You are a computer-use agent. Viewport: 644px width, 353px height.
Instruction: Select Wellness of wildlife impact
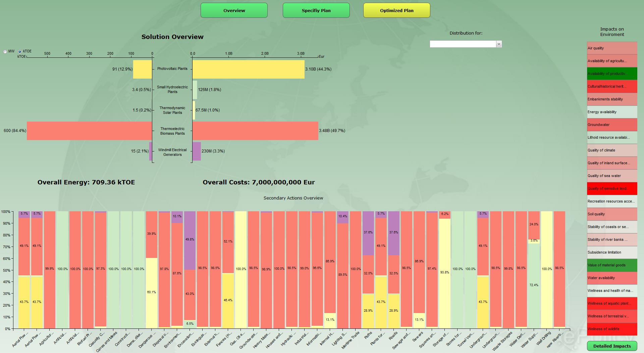pos(612,329)
